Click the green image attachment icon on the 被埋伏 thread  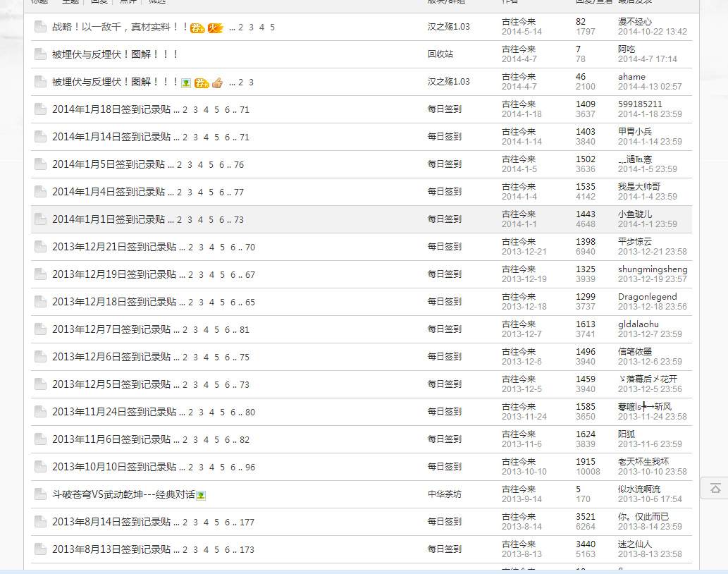(x=185, y=83)
